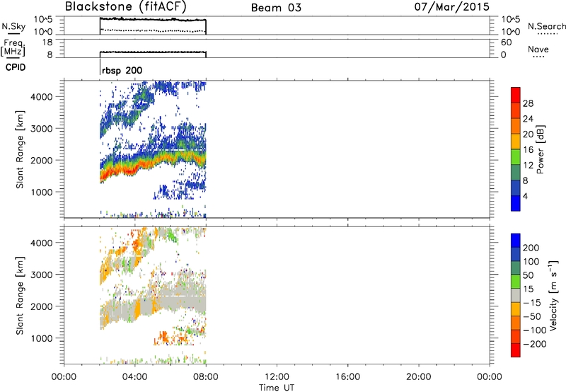
Task: Click the '4000' tick on the power panel
Action: coord(41,97)
